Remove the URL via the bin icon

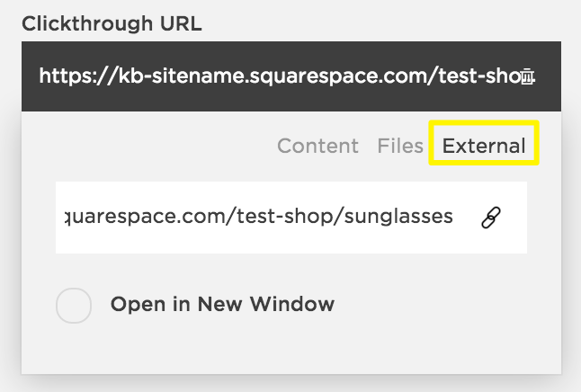click(x=530, y=76)
